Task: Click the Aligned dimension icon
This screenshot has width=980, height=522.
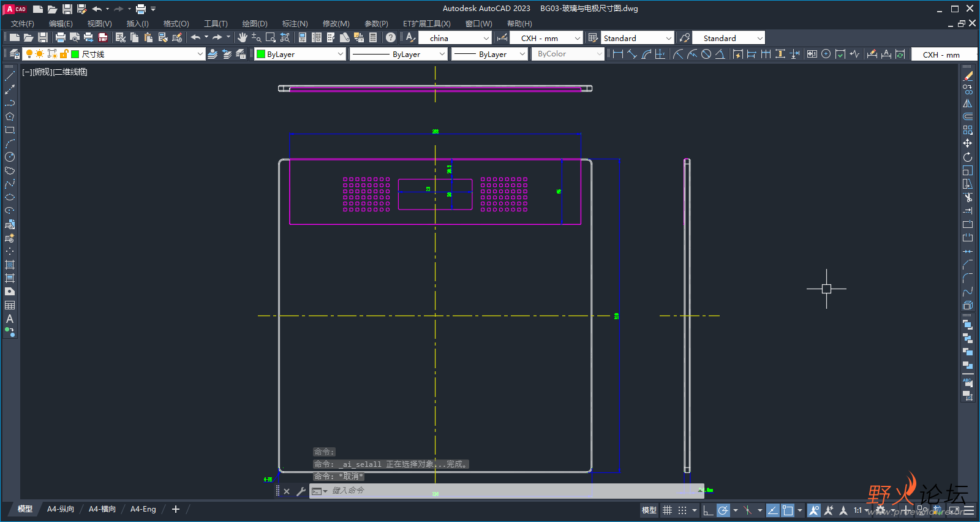Action: (x=632, y=54)
